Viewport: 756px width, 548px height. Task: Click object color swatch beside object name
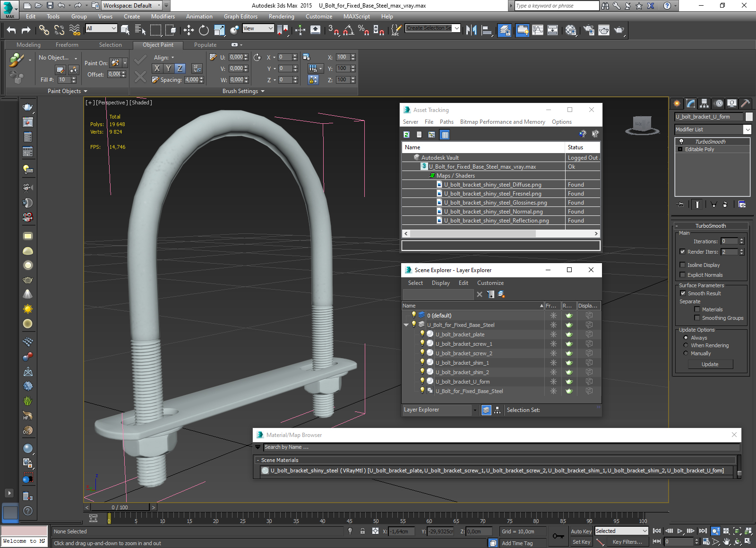tap(749, 117)
